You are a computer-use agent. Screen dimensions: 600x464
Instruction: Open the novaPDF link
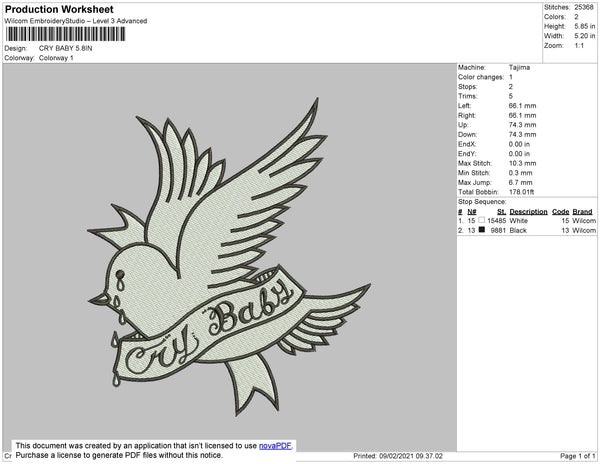click(275, 446)
